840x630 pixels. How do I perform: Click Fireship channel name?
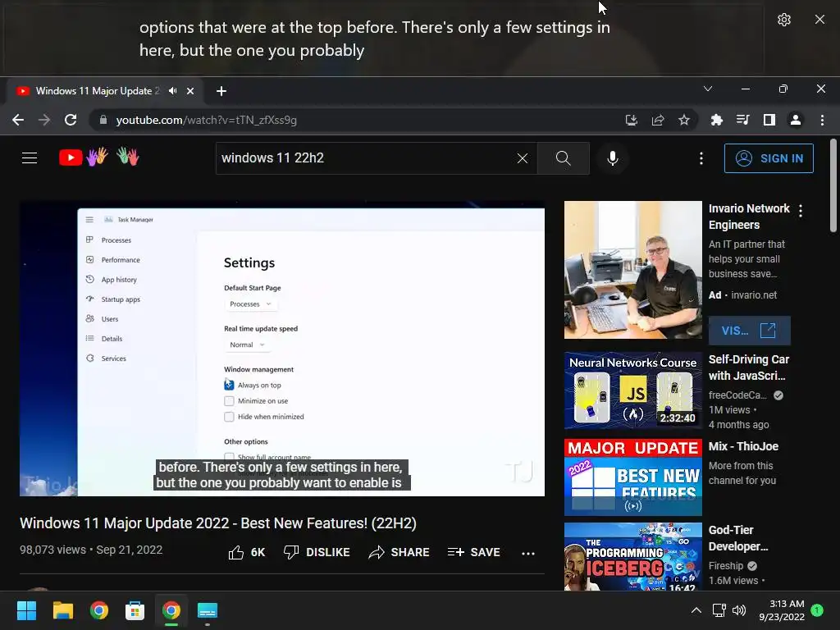(725, 566)
